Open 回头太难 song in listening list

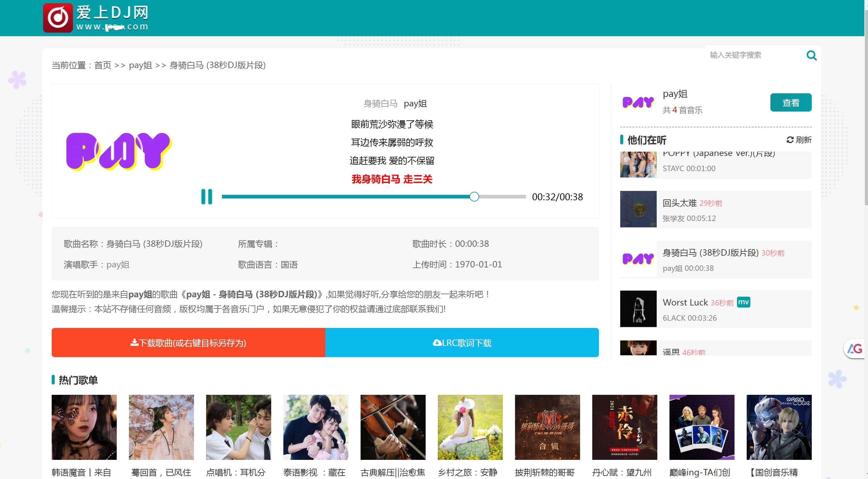(x=679, y=203)
